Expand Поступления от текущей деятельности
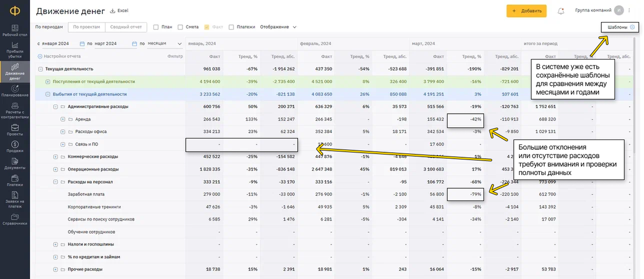The width and height of the screenshot is (644, 279). point(48,82)
